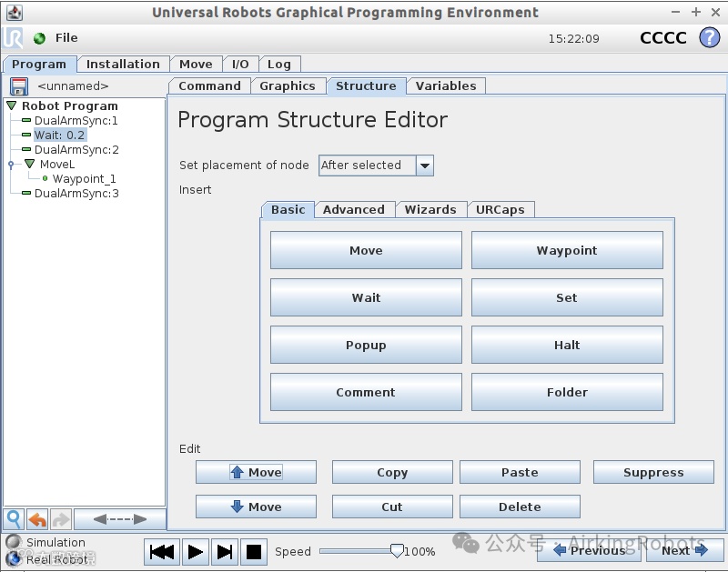Insert a Comment node
This screenshot has width=728, height=572.
[366, 393]
